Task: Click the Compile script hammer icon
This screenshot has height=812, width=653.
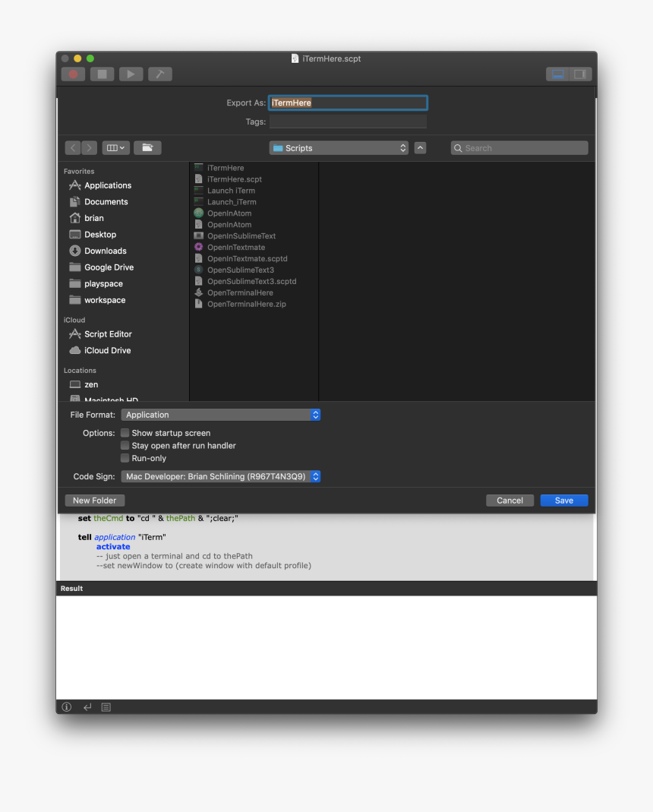Action: 159,74
